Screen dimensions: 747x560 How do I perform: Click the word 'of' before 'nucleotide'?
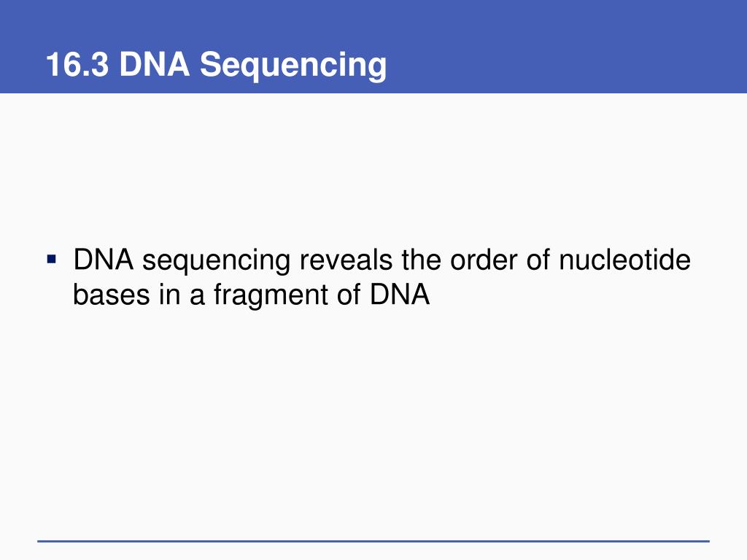point(538,260)
